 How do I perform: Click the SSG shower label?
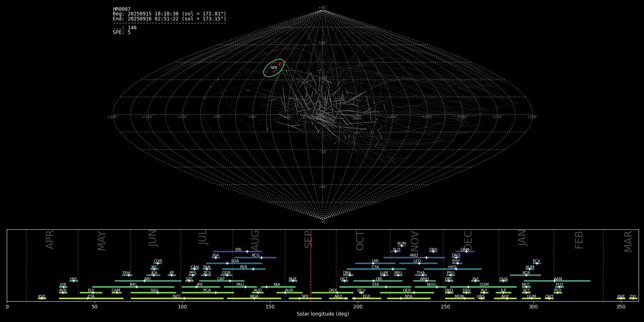(x=154, y=291)
